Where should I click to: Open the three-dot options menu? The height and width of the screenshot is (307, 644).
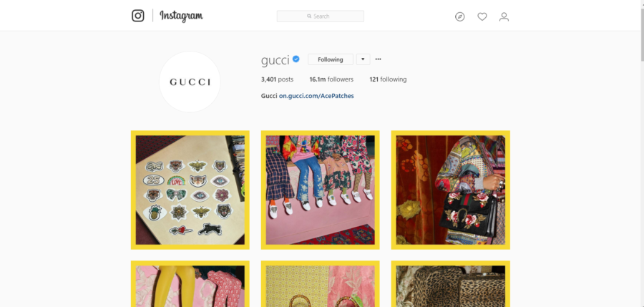tap(379, 59)
